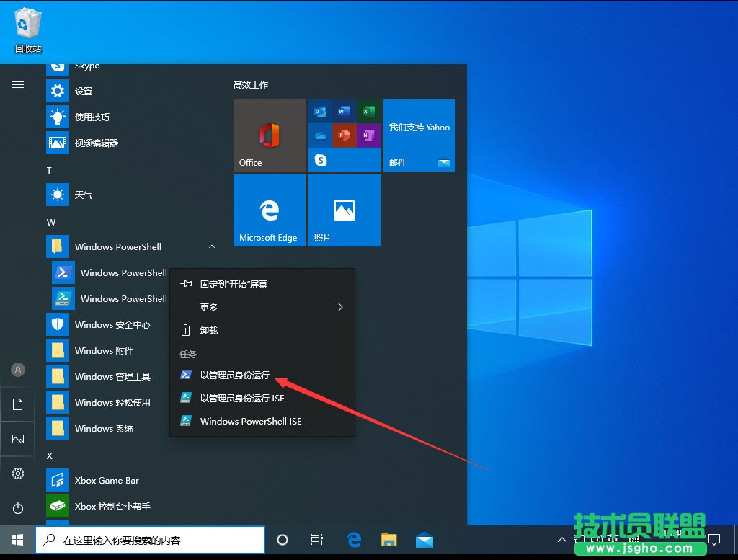The image size is (738, 560).
Task: Open Task View on the taskbar
Action: [316, 540]
